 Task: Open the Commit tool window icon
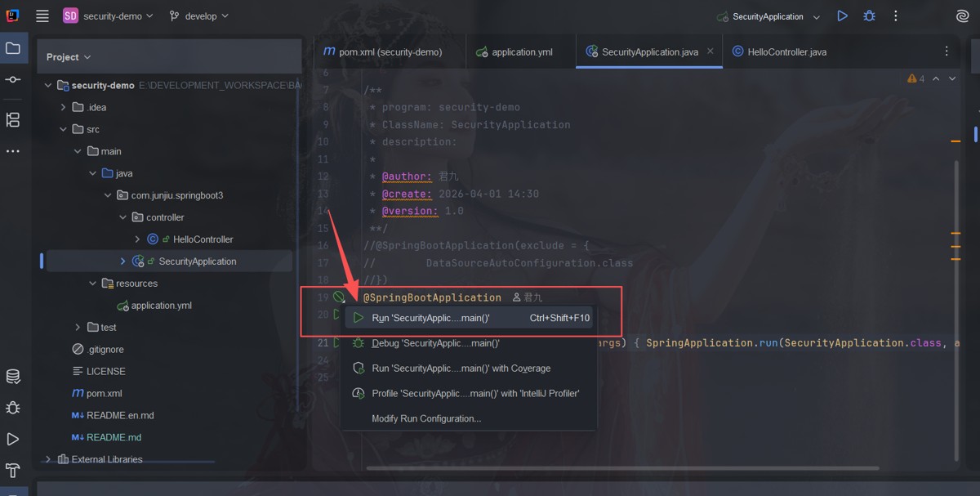(13, 79)
